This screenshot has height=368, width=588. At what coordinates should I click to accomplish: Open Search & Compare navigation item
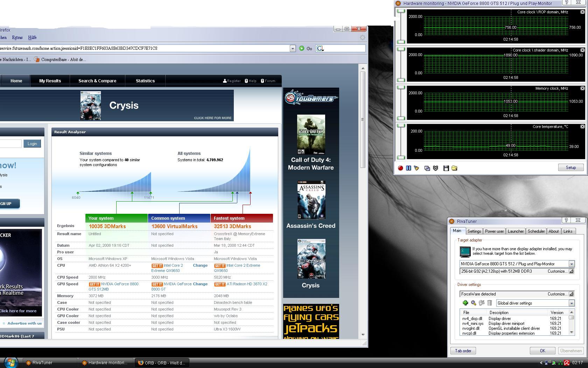(x=97, y=81)
